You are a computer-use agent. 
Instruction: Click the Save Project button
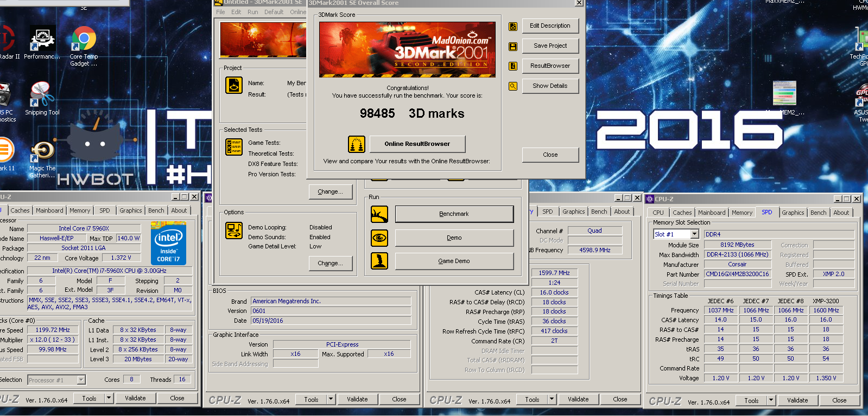coord(550,46)
